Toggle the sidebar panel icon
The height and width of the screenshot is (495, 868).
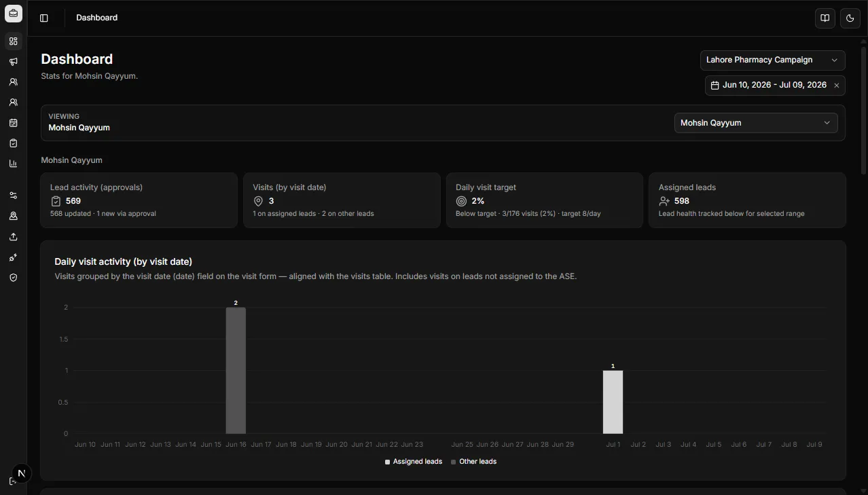[44, 18]
